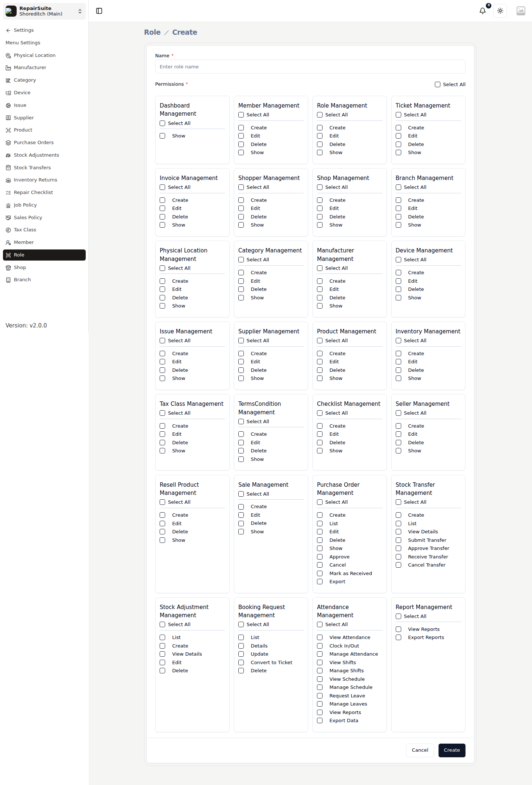532x785 pixels.
Task: Click the Tax Class sidebar icon
Action: (8, 230)
